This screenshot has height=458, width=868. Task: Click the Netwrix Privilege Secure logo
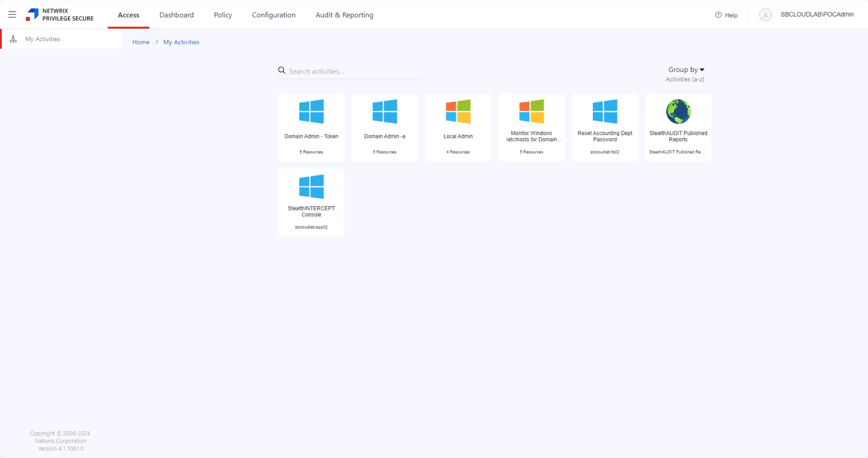coord(60,15)
